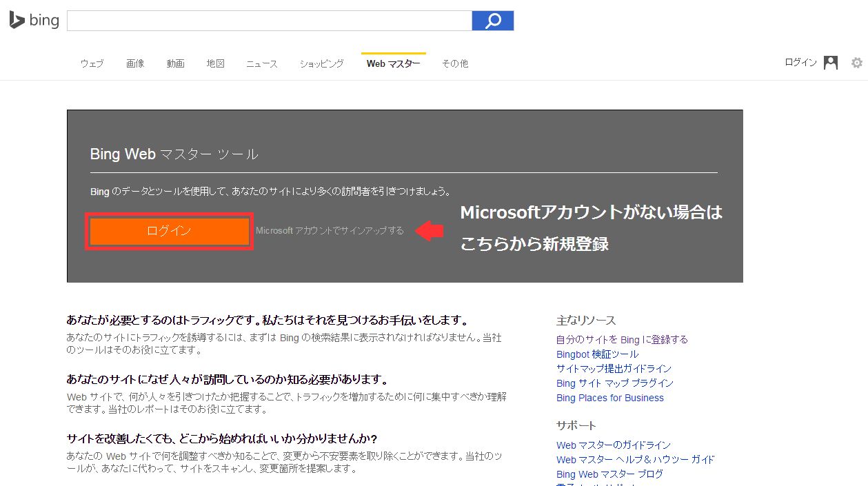Click ログイン in the top-right header
This screenshot has height=486, width=868.
click(800, 63)
